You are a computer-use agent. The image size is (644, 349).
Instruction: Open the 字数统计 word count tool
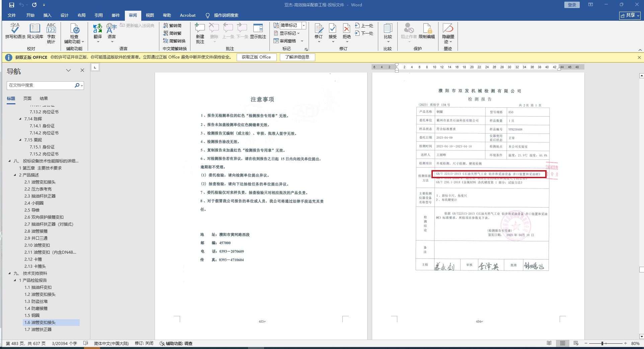(51, 33)
